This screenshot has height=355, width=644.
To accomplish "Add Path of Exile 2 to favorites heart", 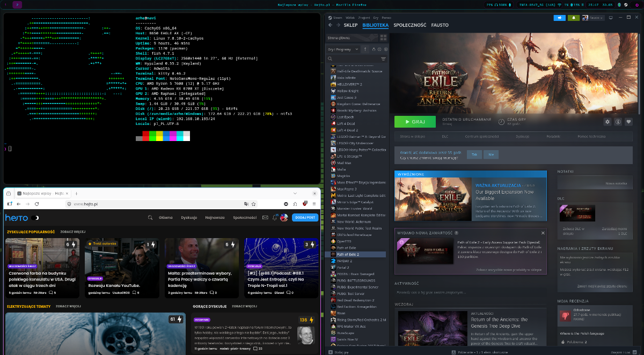I will (628, 122).
